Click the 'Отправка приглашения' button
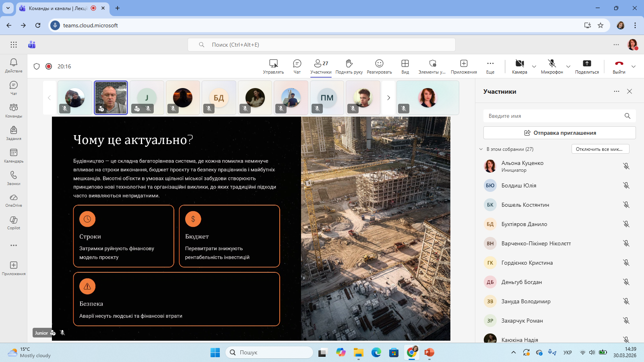The width and height of the screenshot is (644, 362). tap(559, 133)
